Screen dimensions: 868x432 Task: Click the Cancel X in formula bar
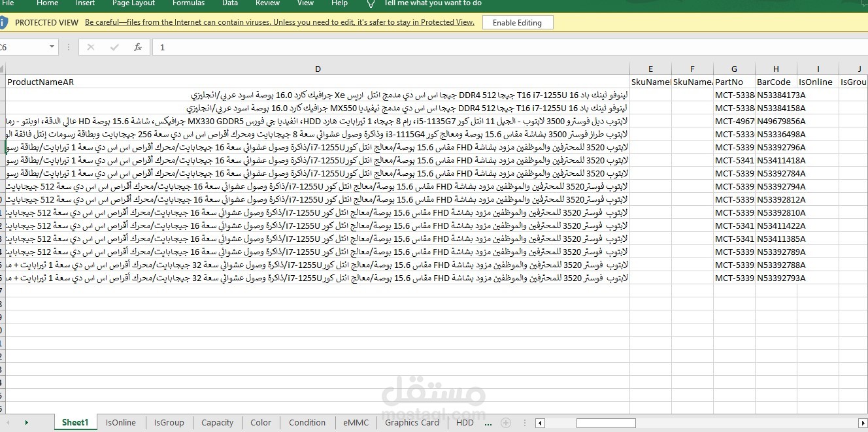pyautogui.click(x=90, y=47)
